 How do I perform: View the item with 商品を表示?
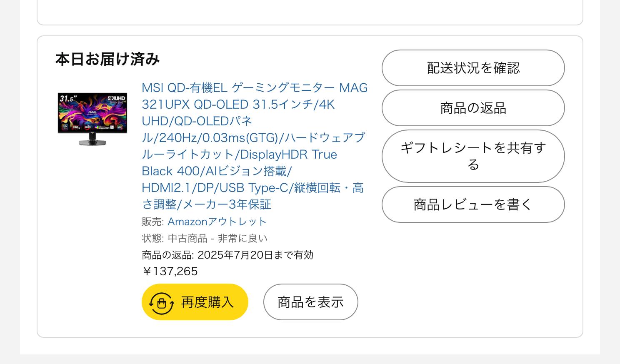tap(310, 302)
